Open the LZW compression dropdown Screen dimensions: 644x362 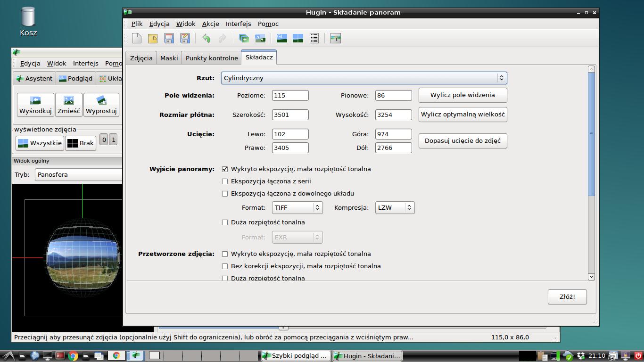[x=395, y=208]
